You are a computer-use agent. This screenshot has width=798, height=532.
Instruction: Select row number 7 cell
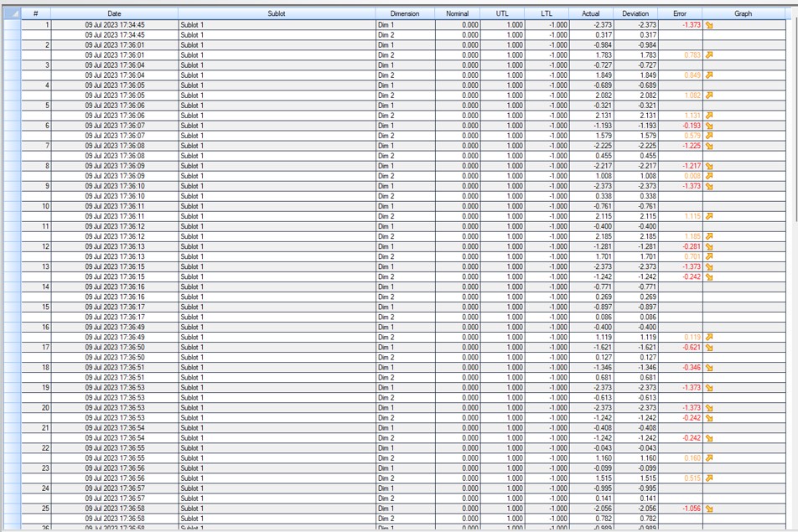coord(36,146)
